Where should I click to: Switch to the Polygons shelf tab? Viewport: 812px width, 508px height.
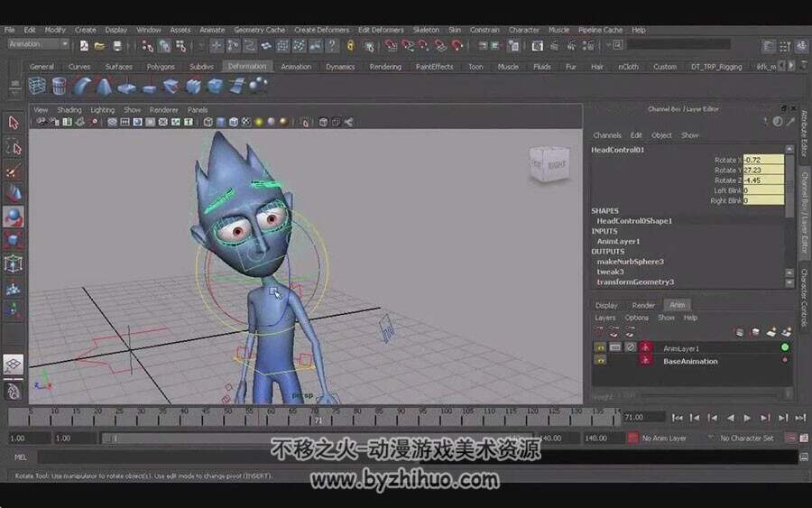[161, 67]
